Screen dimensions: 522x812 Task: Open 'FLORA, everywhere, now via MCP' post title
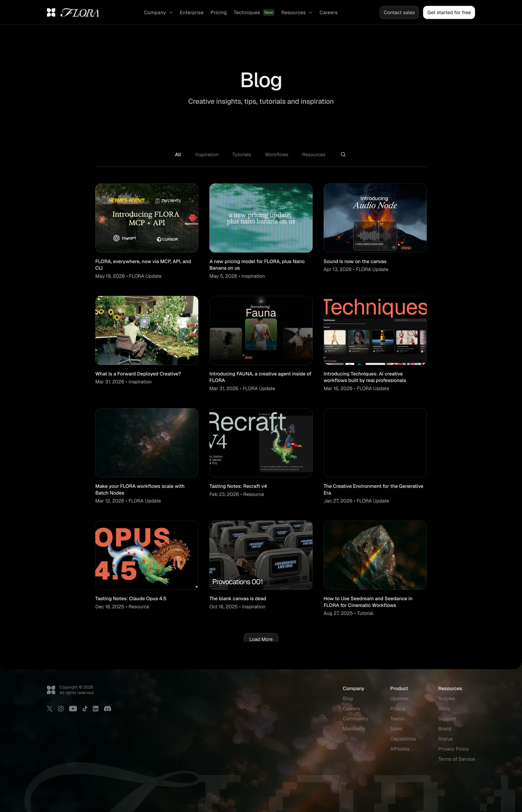[143, 265]
